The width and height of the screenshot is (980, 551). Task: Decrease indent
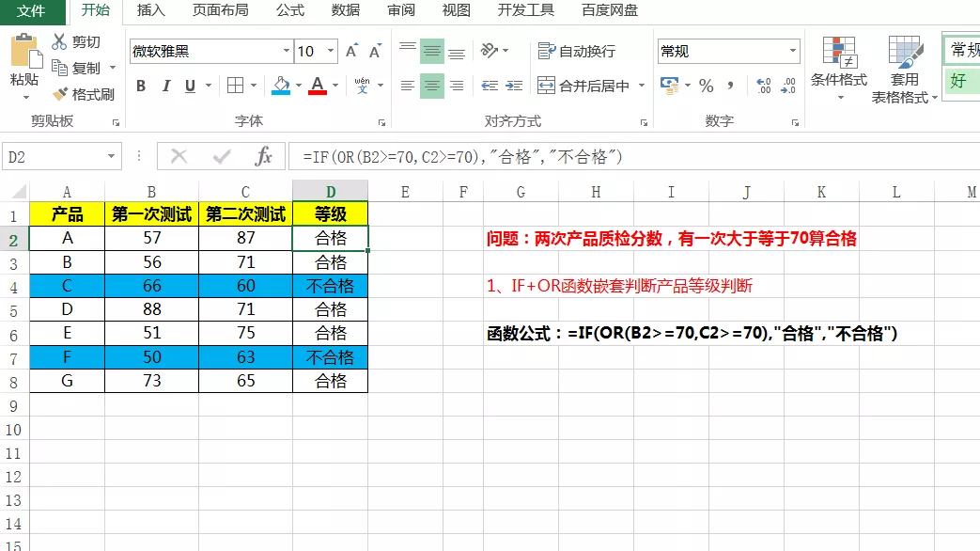[490, 86]
